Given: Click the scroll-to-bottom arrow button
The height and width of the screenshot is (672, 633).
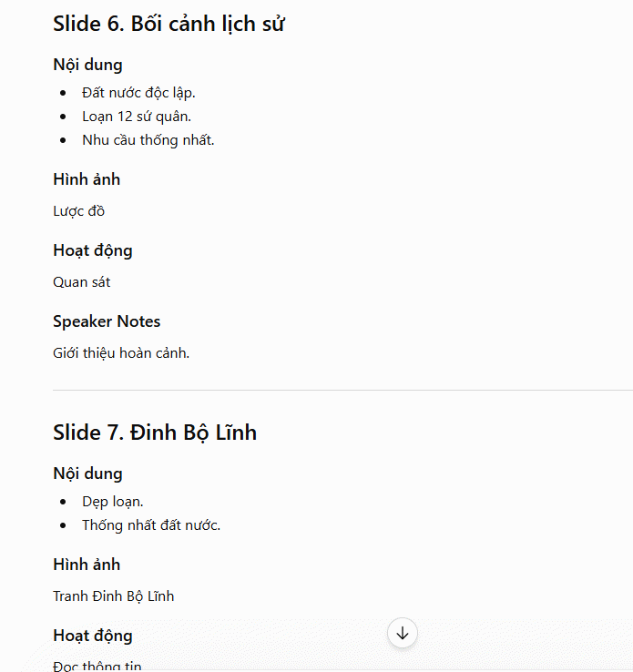Looking at the screenshot, I should pos(402,633).
